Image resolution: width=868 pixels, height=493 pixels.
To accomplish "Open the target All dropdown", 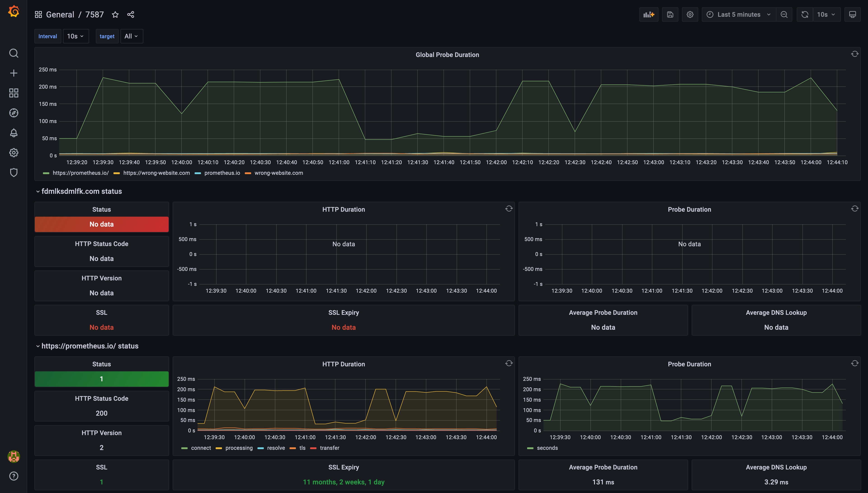I will (131, 36).
